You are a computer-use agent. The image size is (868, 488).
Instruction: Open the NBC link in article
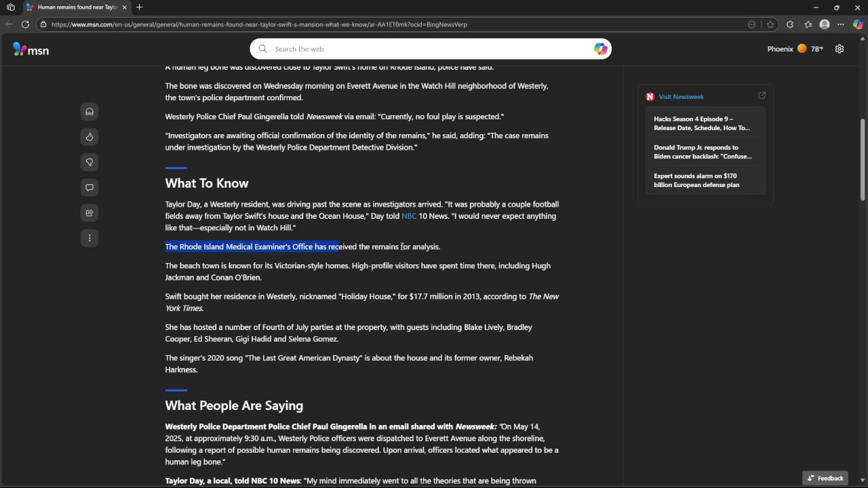[409, 216]
